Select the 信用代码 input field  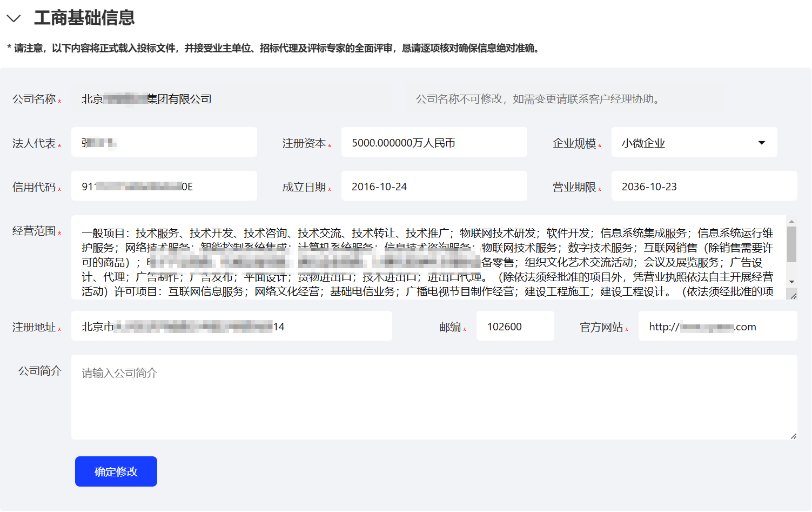164,187
